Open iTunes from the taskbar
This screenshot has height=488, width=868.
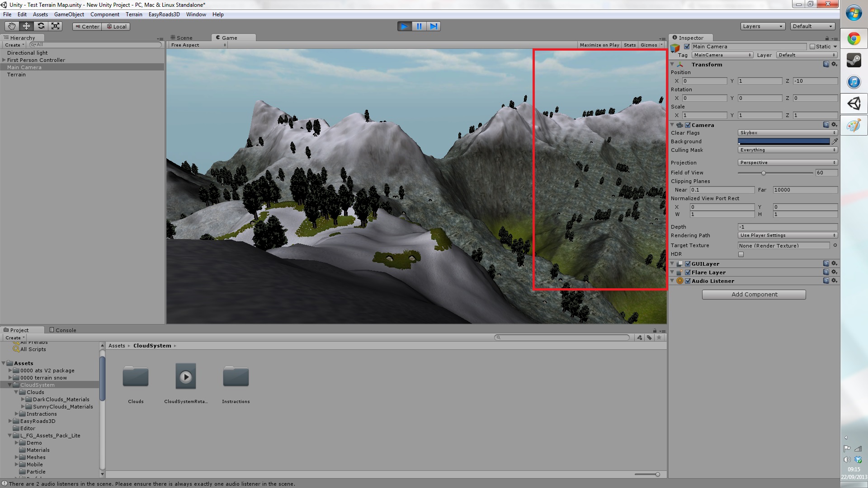pyautogui.click(x=854, y=82)
